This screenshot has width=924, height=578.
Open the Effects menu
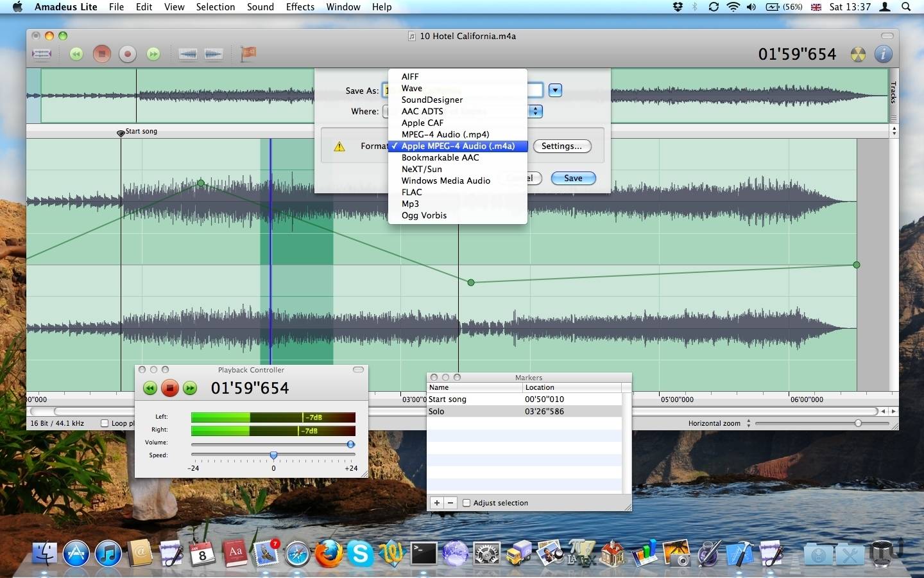point(300,7)
